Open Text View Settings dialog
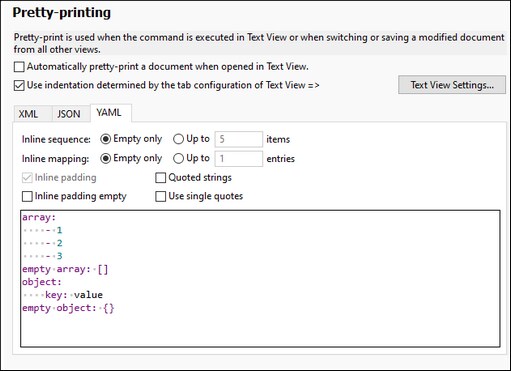 pos(452,85)
